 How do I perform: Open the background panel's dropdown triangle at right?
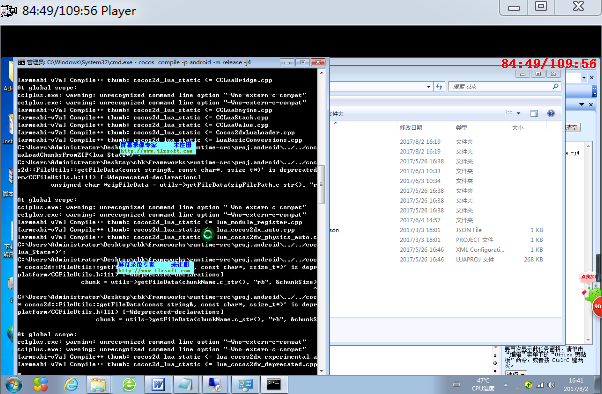point(582,104)
